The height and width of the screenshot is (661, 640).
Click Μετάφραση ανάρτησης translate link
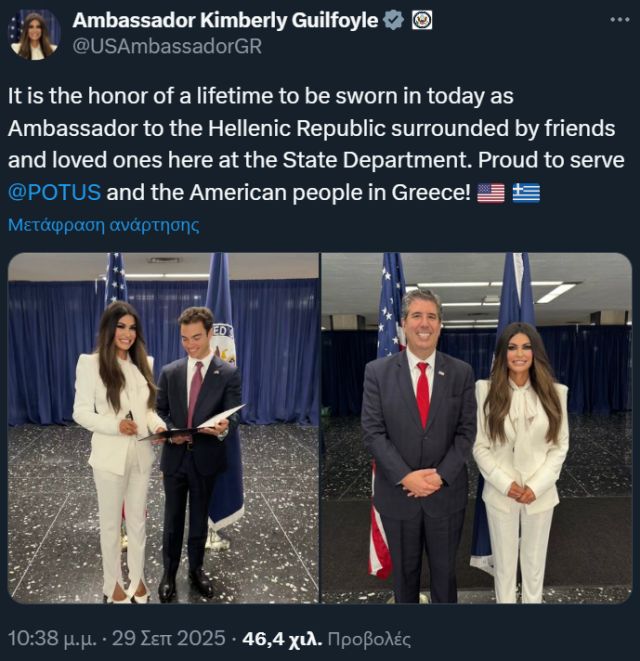(104, 225)
